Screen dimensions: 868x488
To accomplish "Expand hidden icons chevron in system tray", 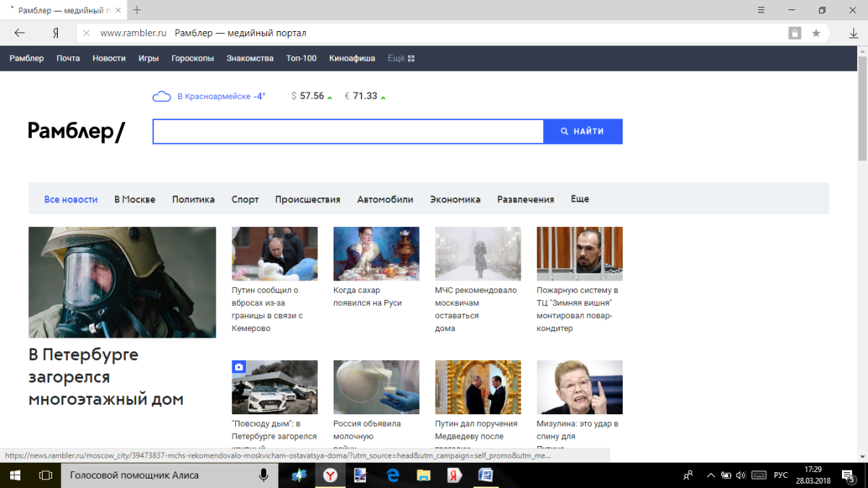I will tap(710, 475).
